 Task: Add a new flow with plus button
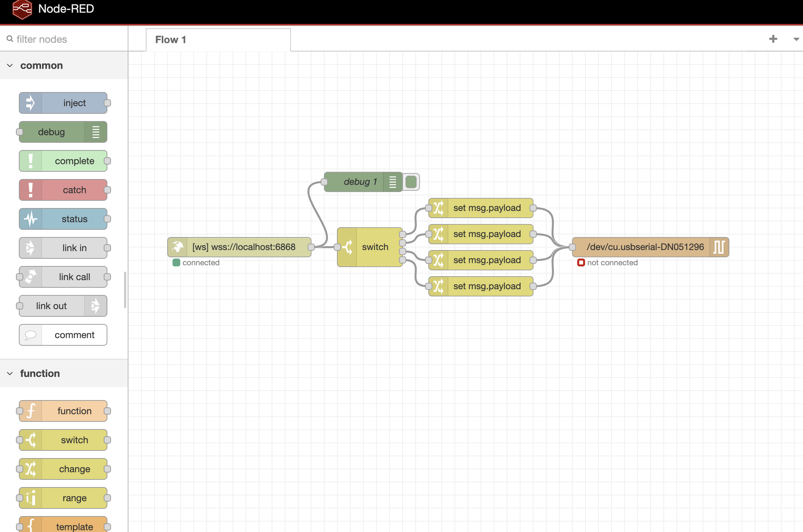(x=773, y=39)
